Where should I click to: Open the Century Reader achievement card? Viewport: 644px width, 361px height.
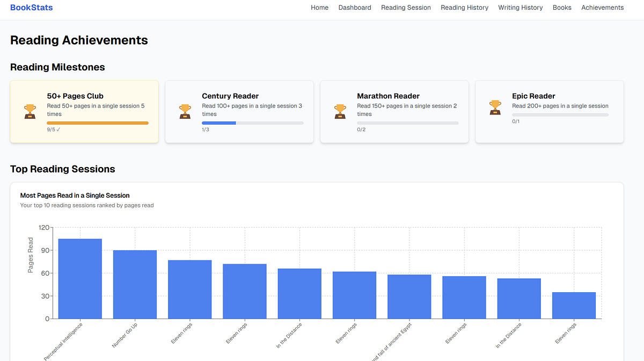point(238,111)
